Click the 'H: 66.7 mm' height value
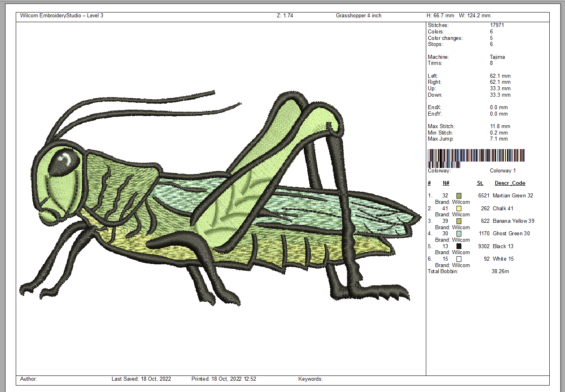565x392 pixels. click(440, 16)
